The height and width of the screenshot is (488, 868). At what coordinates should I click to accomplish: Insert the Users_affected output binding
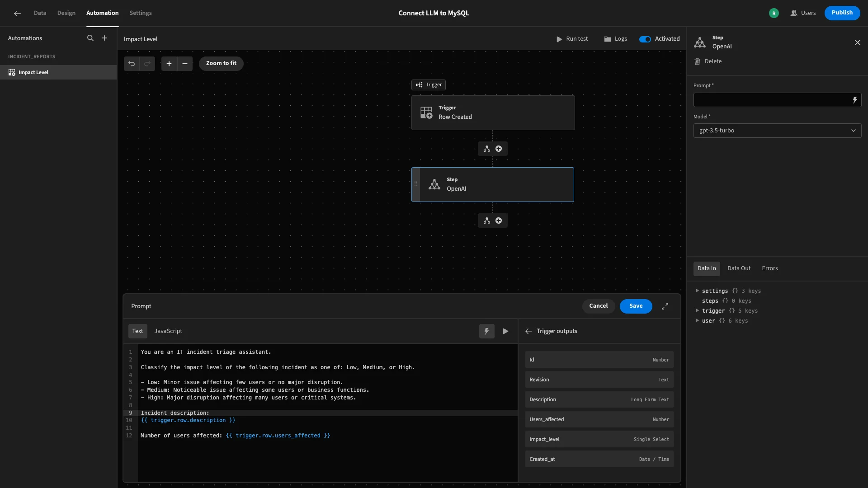[599, 419]
